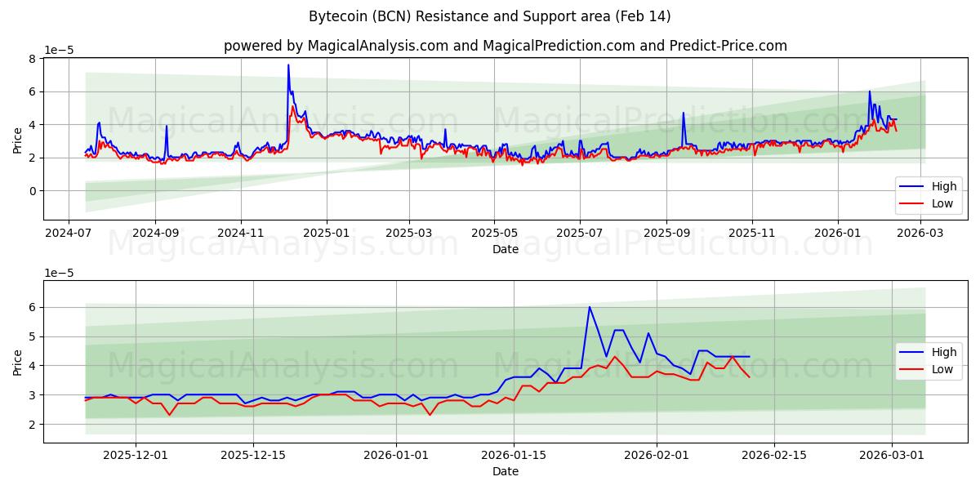Click the bottom chart date label 2026-01-01
980x490 pixels.
coord(396,456)
